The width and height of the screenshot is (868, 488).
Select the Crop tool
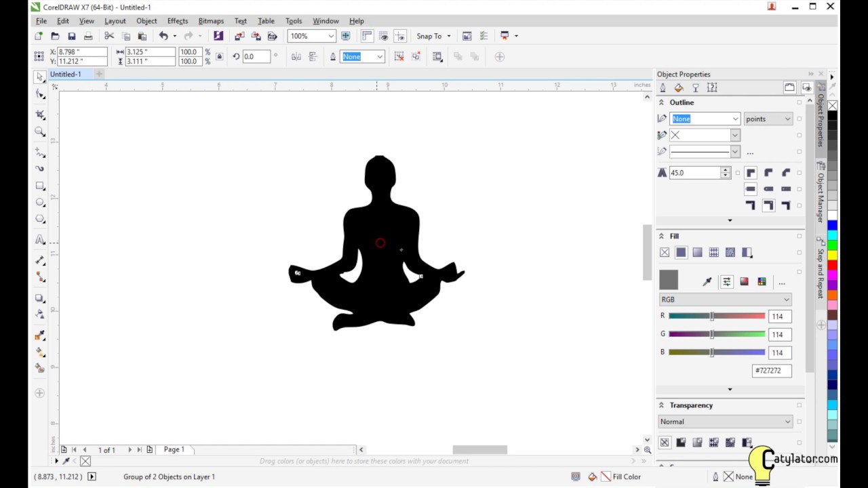tap(40, 115)
